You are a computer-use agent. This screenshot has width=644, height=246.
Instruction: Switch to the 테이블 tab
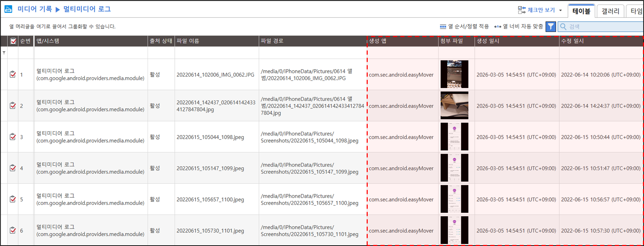pyautogui.click(x=581, y=11)
